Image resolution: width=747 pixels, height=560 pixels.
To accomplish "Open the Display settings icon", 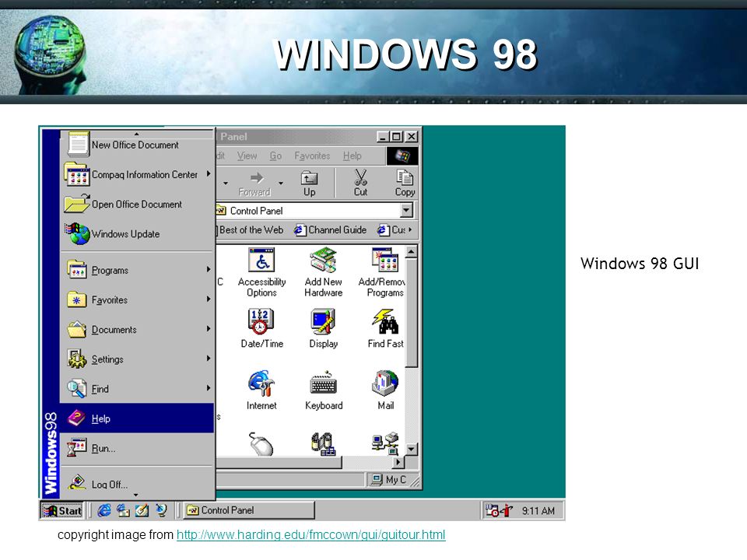I will (x=324, y=328).
